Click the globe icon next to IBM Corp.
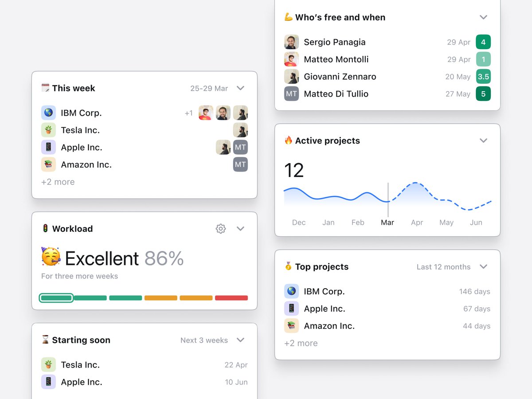Image resolution: width=532 pixels, height=399 pixels. [x=48, y=113]
